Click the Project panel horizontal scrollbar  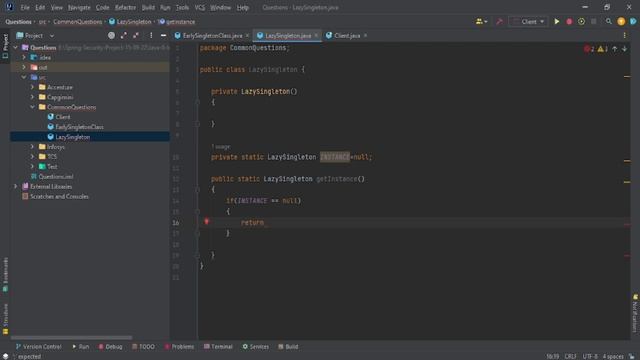[71, 338]
